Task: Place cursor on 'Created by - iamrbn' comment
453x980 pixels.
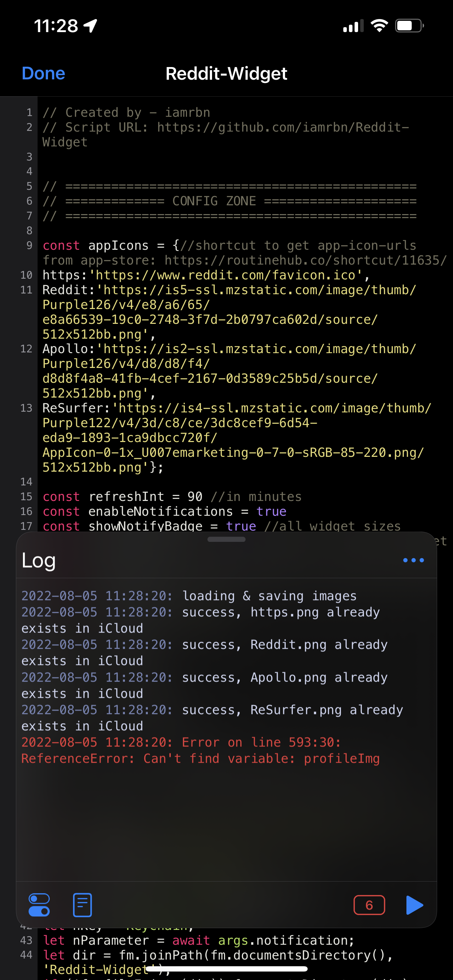Action: click(126, 113)
